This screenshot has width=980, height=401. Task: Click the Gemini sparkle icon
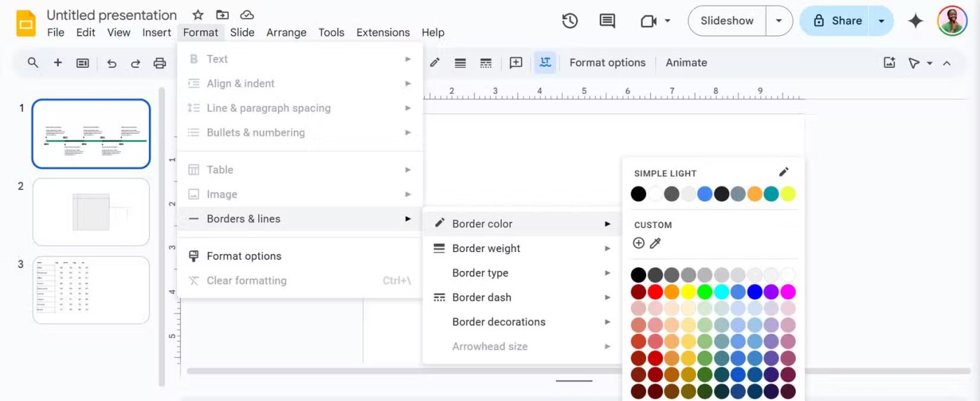pyautogui.click(x=915, y=21)
